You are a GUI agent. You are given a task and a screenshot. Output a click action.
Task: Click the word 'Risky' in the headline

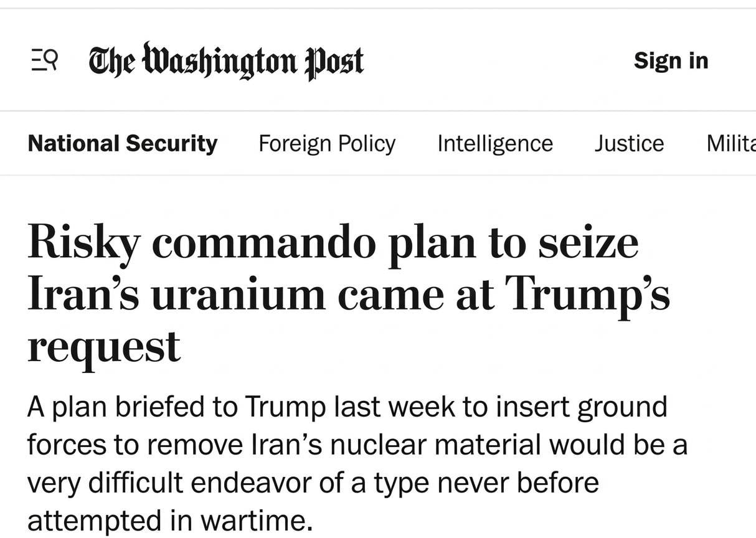coord(83,243)
